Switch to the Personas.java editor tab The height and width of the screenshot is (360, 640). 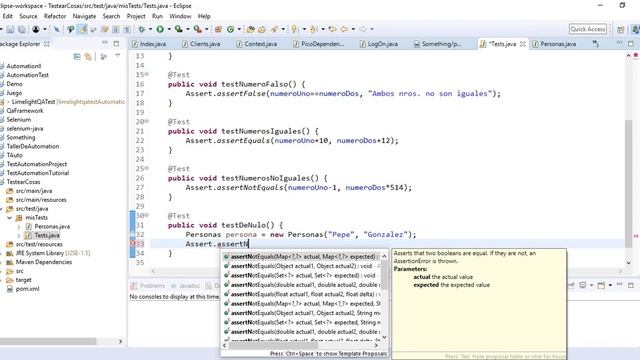[x=554, y=44]
